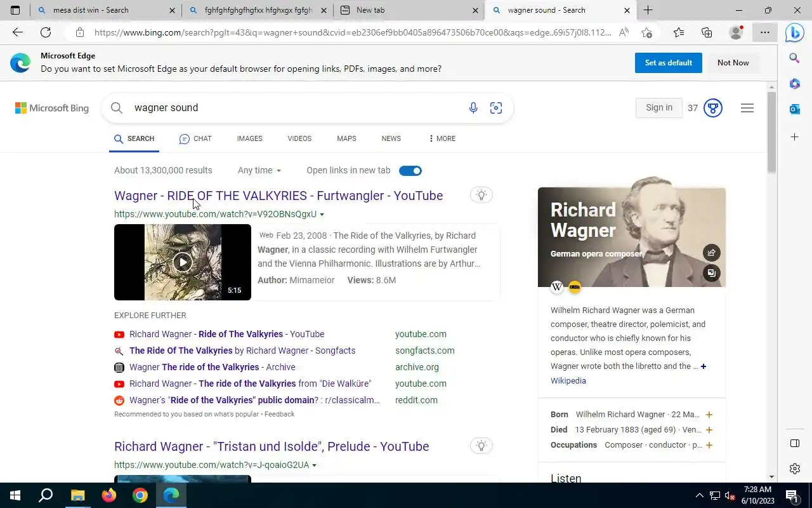
Task: Expand dropdown arrow next to J-qoaioG2UA URL
Action: [x=314, y=465]
